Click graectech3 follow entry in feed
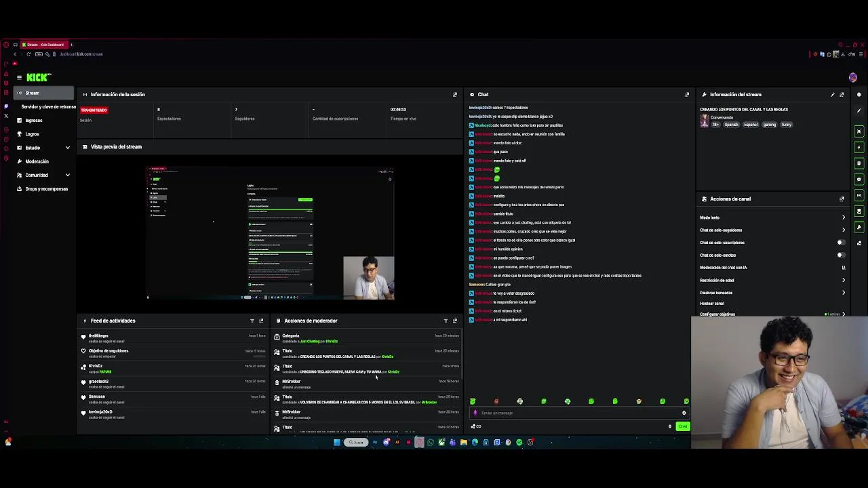The width and height of the screenshot is (868, 488). click(x=174, y=384)
